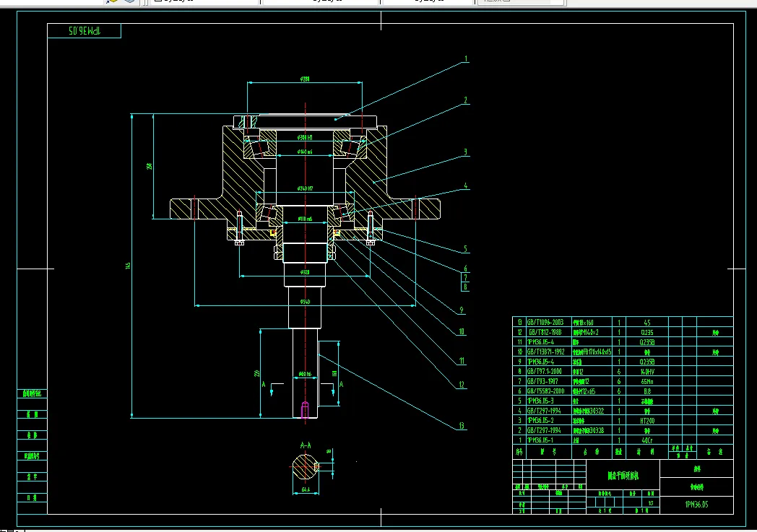Select the TPM36.05-3 cell in parts list
757x532 pixels.
pyautogui.click(x=548, y=401)
